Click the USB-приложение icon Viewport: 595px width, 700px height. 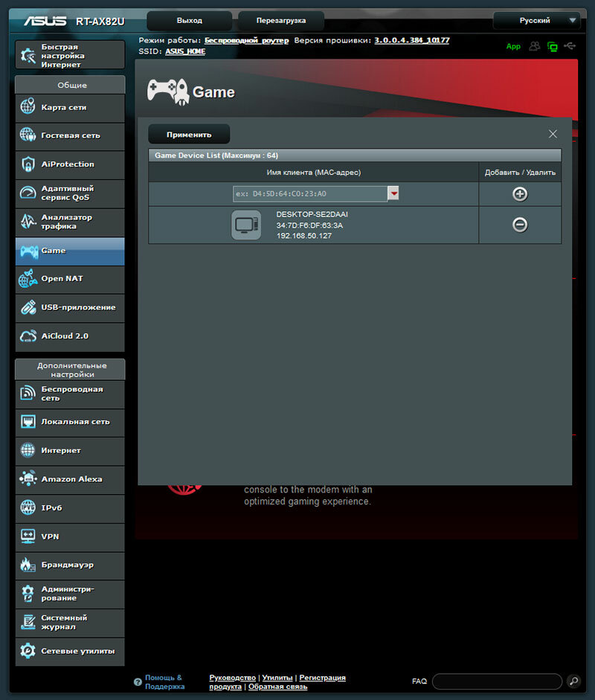click(x=28, y=307)
